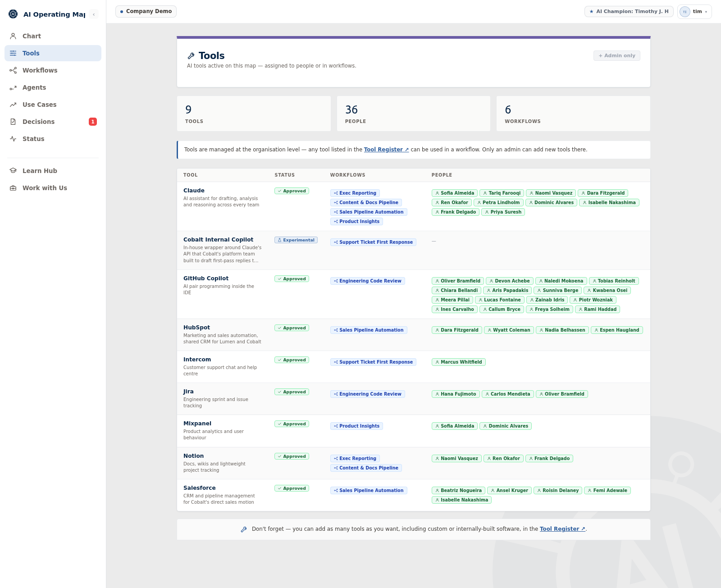
Task: Click the Work with Us briefcase icon
Action: coord(13,188)
